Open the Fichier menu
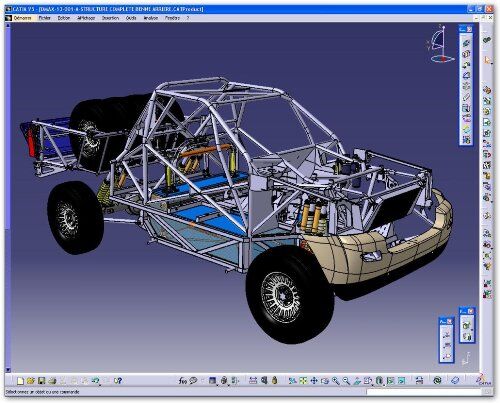 pos(45,18)
